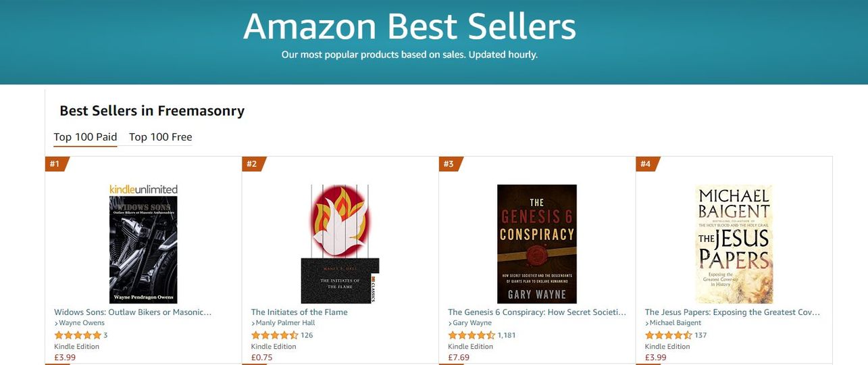This screenshot has height=365, width=868.
Task: Go to author Gary Wayne page
Action: tap(471, 323)
